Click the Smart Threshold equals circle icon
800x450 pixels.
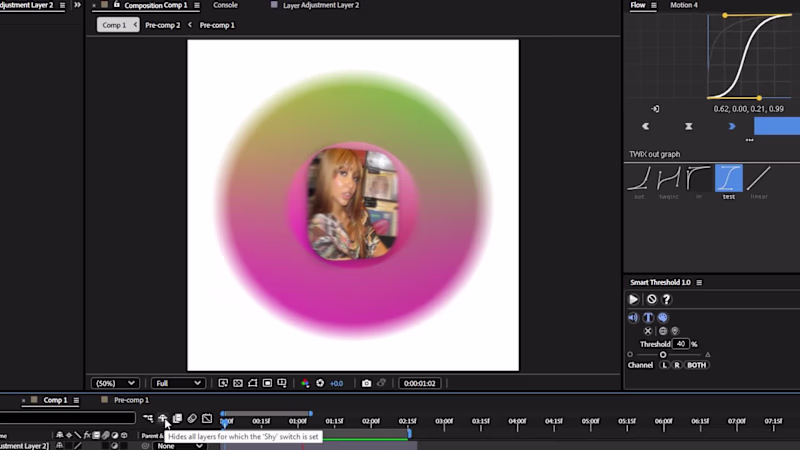click(x=663, y=331)
